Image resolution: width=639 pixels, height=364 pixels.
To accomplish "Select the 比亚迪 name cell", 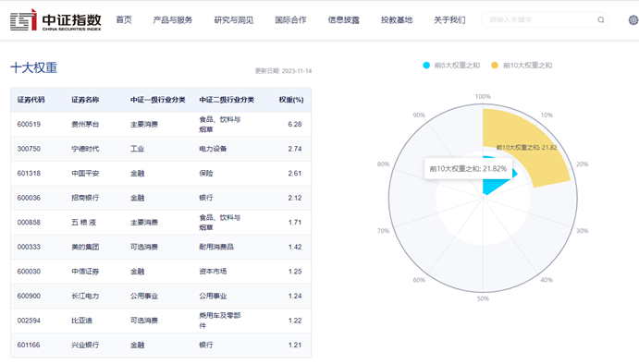I will [x=82, y=321].
